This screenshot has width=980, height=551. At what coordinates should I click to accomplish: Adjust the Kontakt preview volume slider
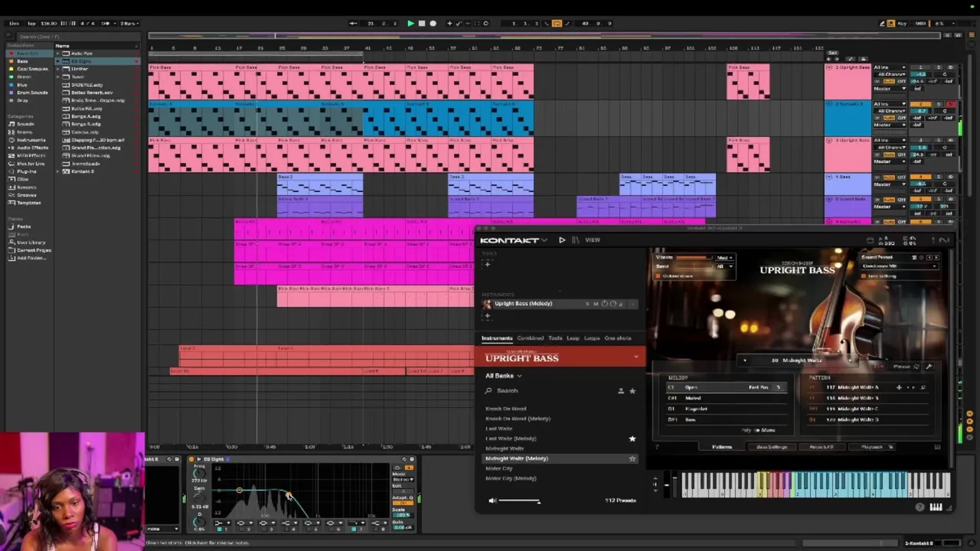click(x=519, y=501)
